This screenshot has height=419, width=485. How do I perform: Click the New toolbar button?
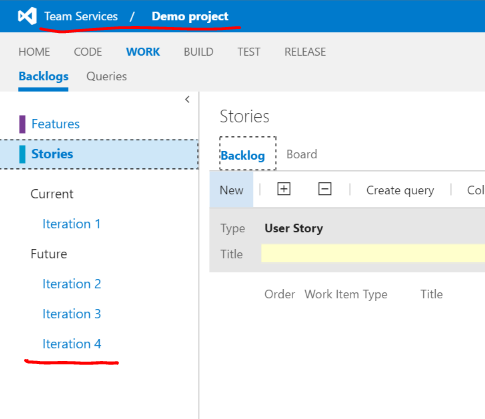tap(231, 190)
